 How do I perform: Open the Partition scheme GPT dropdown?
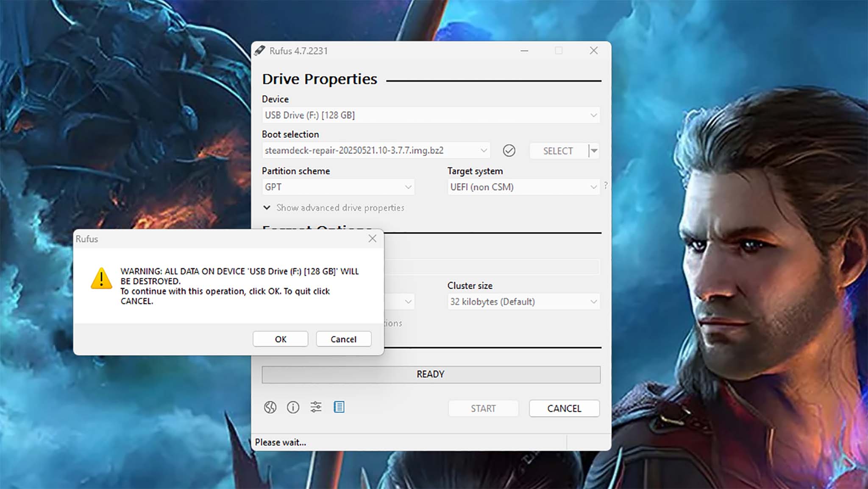coord(338,187)
